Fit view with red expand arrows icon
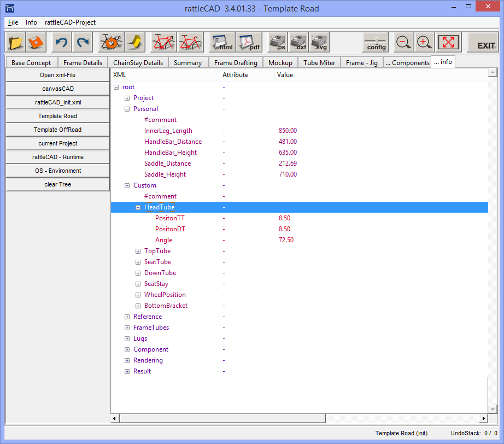 (x=448, y=42)
